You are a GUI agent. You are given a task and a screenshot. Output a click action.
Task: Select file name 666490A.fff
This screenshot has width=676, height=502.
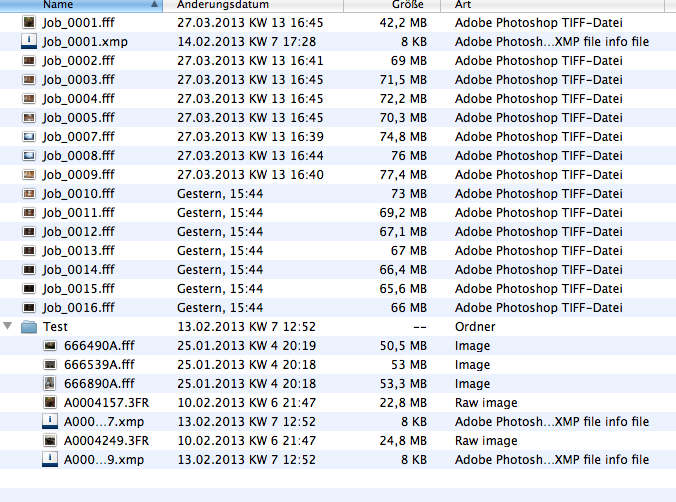pyautogui.click(x=99, y=346)
